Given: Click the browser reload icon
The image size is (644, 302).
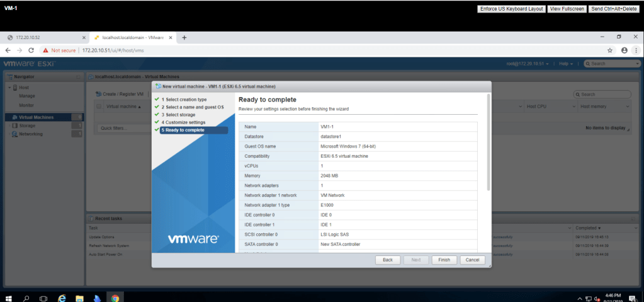Looking at the screenshot, I should [31, 50].
